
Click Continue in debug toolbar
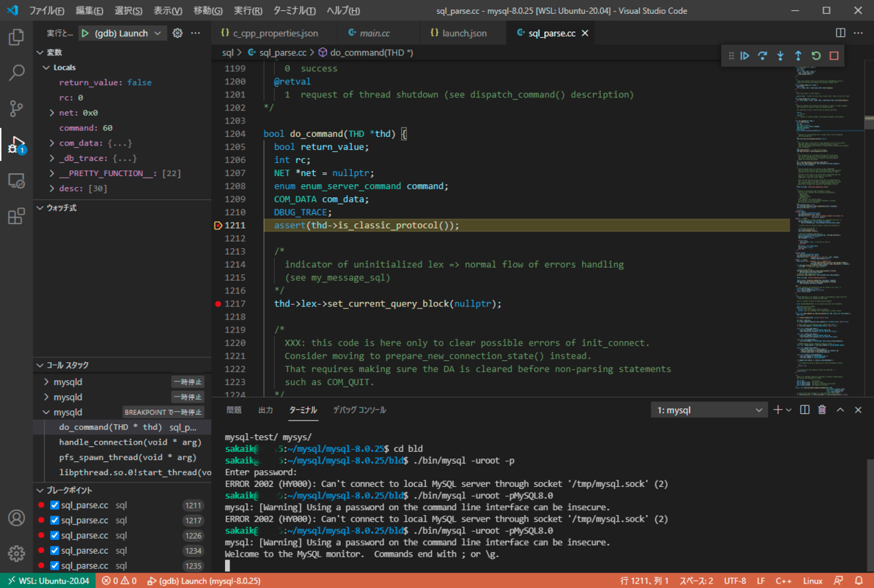[745, 56]
